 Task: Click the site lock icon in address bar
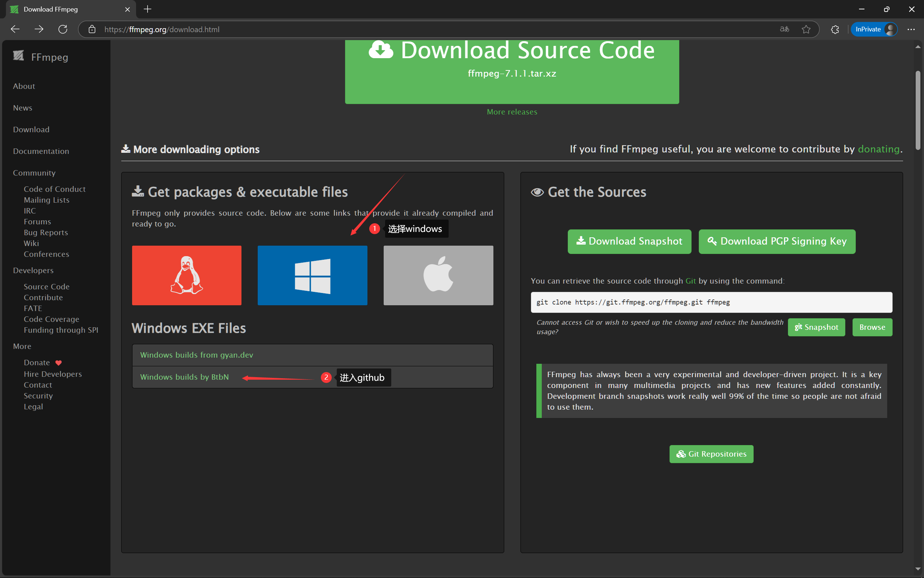tap(92, 29)
